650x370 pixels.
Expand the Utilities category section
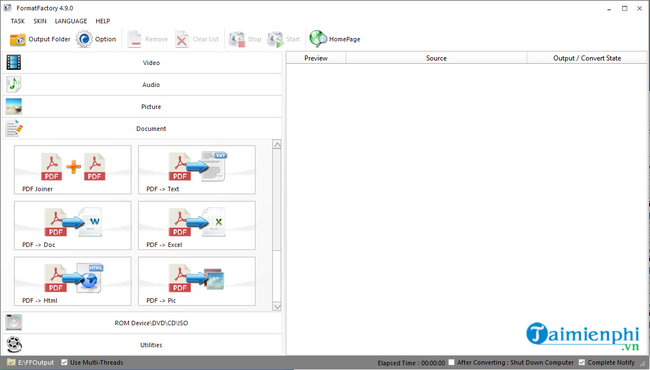tap(143, 345)
